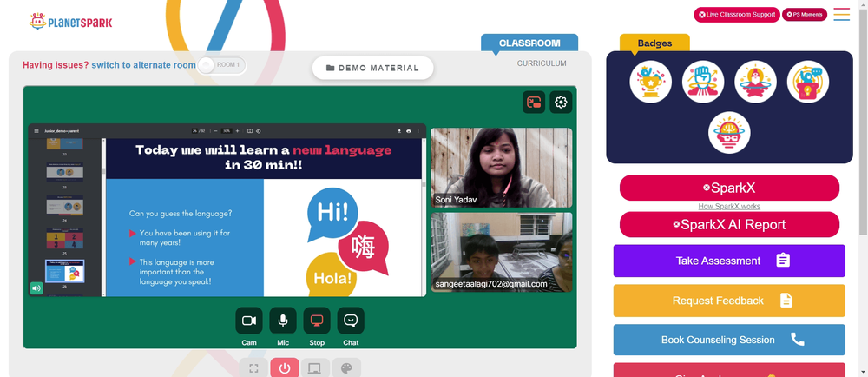Image resolution: width=868 pixels, height=377 pixels.
Task: Click Live Classroom Support button
Action: click(737, 15)
